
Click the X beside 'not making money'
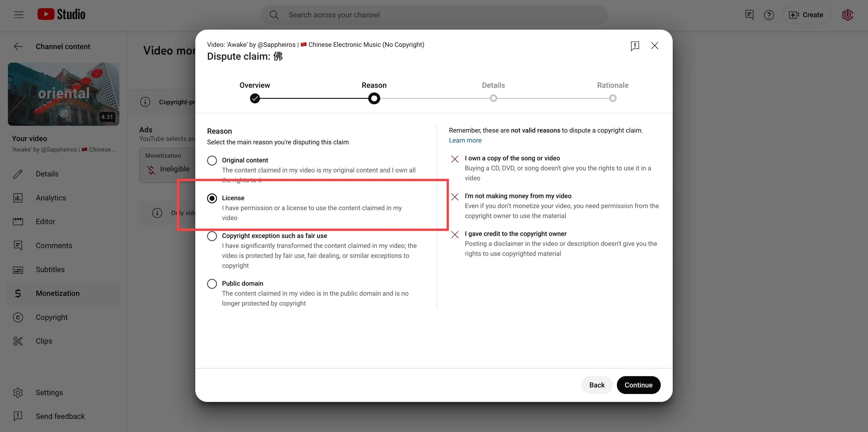[455, 197]
